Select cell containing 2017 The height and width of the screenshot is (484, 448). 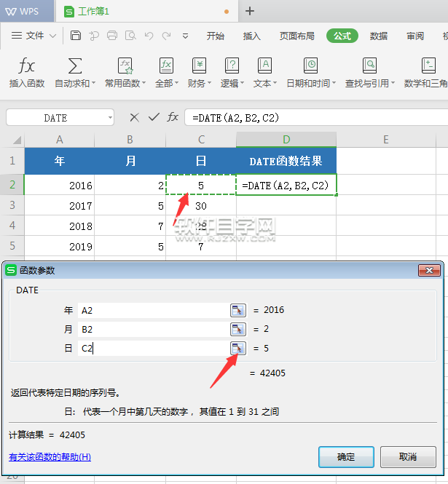tap(59, 205)
